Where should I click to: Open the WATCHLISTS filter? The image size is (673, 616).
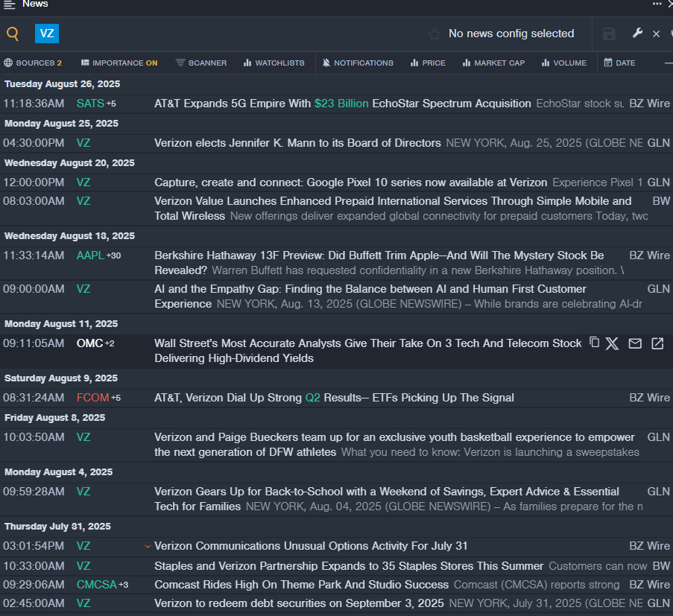click(x=274, y=63)
